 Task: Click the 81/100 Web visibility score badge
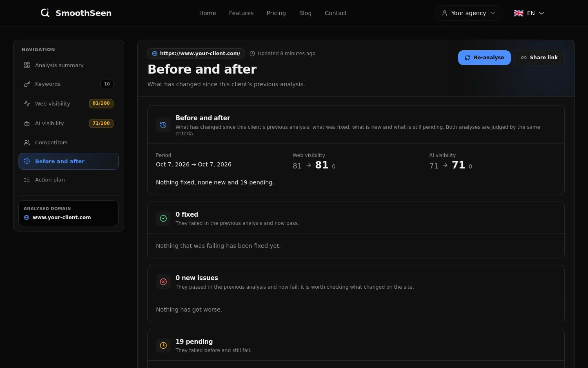point(101,103)
